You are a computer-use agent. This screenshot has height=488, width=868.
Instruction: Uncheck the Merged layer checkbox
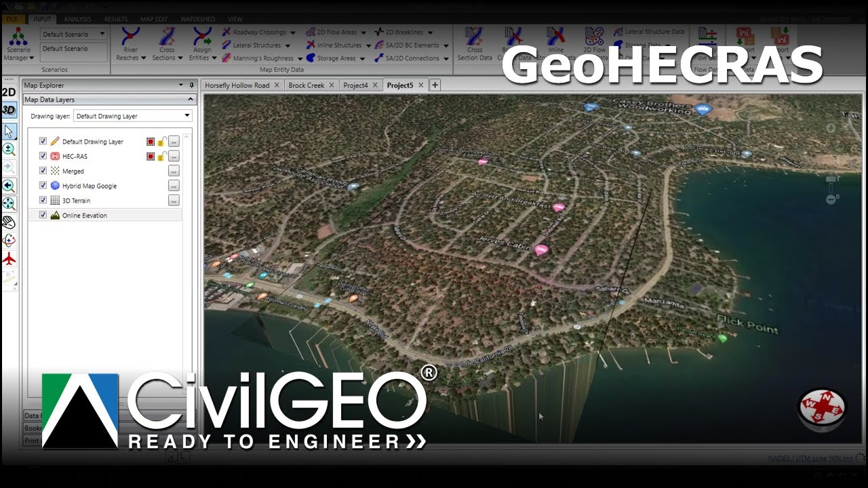pyautogui.click(x=43, y=171)
